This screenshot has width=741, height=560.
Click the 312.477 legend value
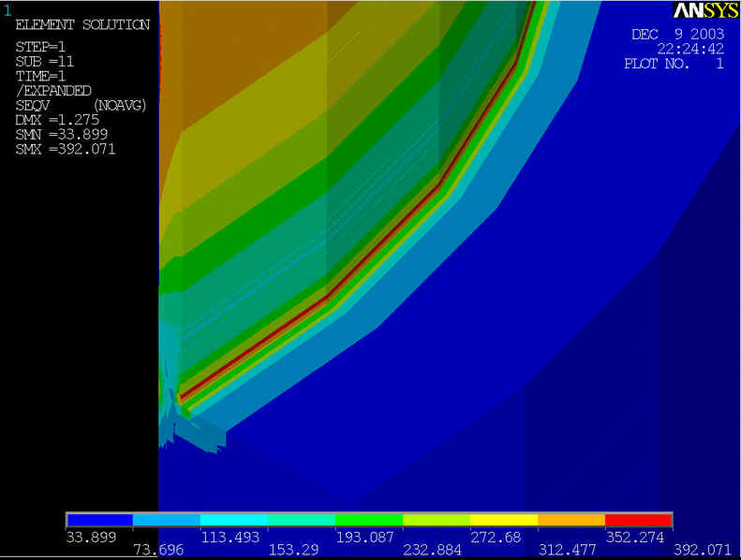tap(567, 550)
